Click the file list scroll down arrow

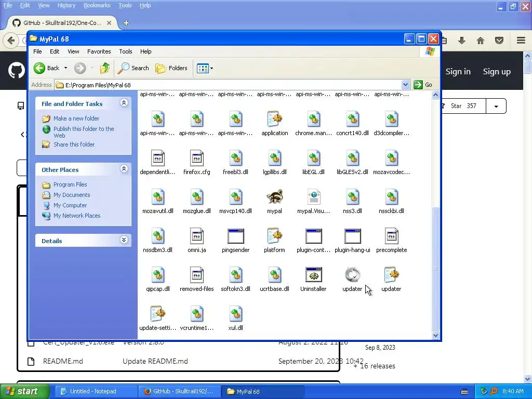click(x=436, y=335)
